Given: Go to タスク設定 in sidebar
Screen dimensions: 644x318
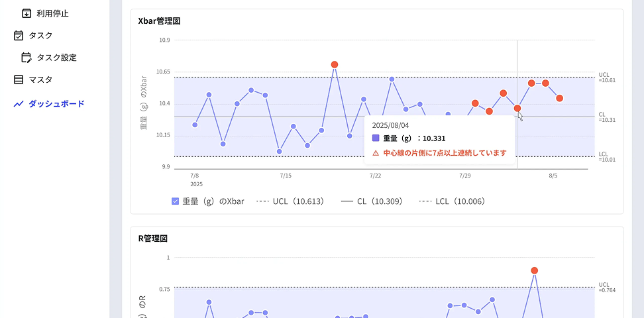Looking at the screenshot, I should pos(57,58).
